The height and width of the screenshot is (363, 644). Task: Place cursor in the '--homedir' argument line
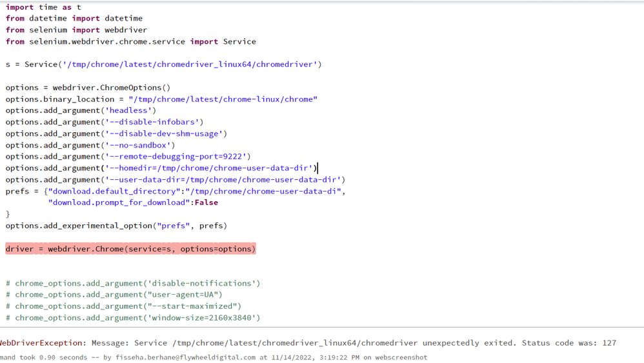(161, 168)
